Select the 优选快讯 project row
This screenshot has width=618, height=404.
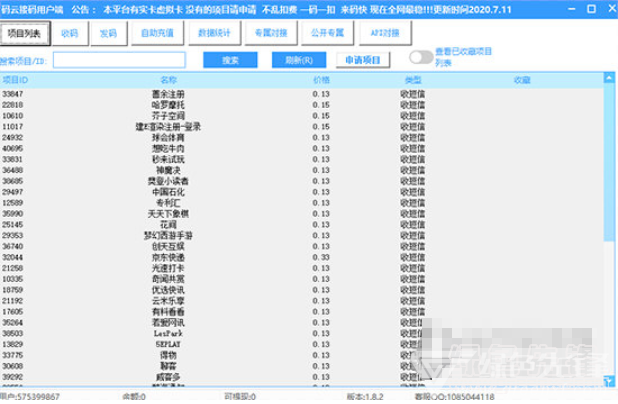302,290
